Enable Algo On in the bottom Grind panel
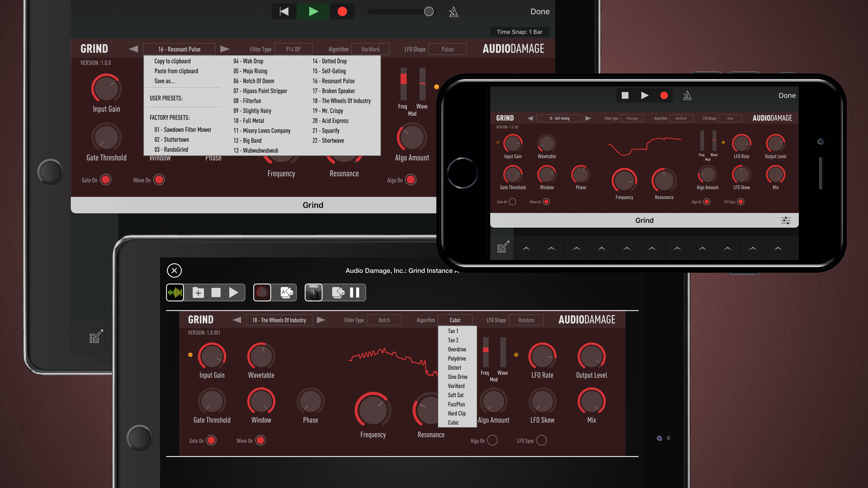The height and width of the screenshot is (488, 868). (492, 440)
